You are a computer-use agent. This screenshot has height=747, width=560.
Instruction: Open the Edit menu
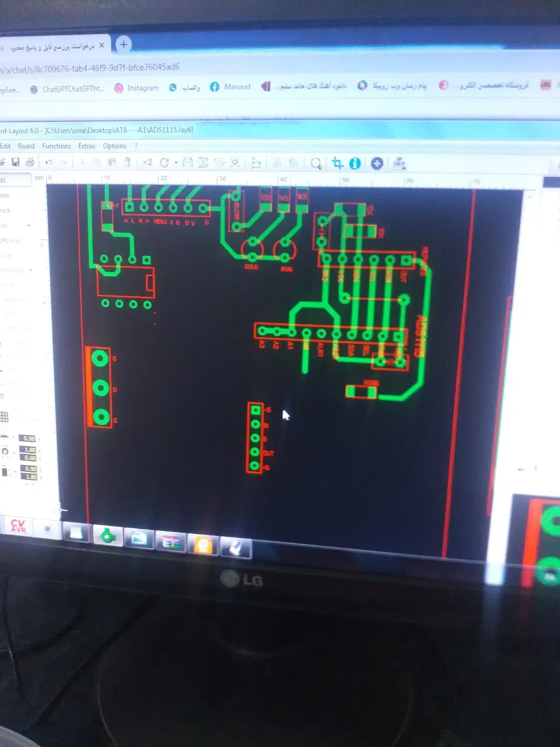(x=5, y=146)
